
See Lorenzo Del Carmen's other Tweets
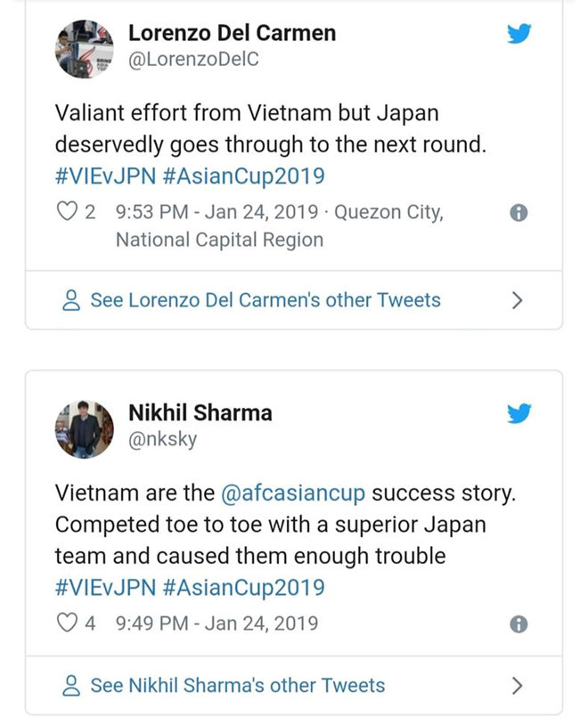[x=265, y=300]
